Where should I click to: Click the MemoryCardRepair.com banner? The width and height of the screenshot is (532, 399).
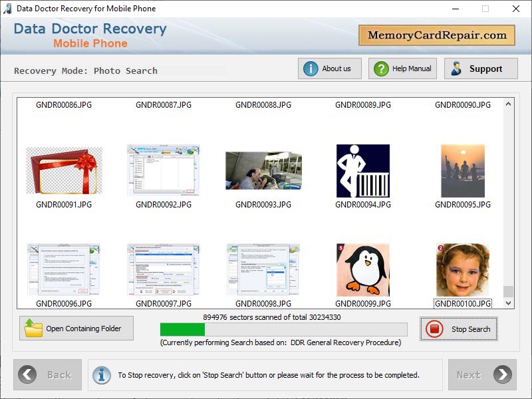[x=437, y=35]
